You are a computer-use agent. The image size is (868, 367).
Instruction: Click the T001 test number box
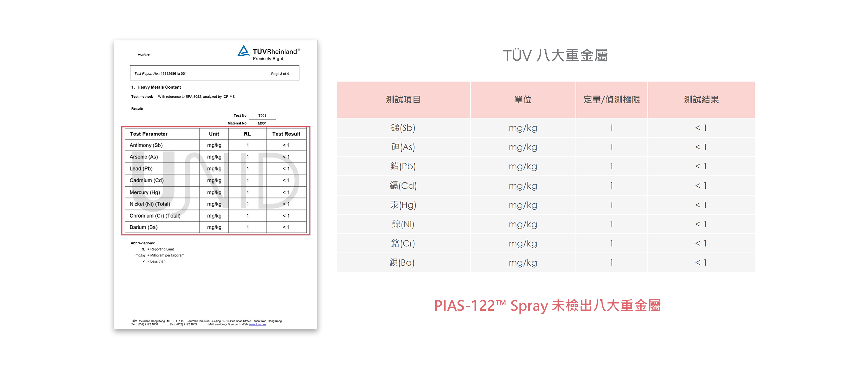click(262, 115)
